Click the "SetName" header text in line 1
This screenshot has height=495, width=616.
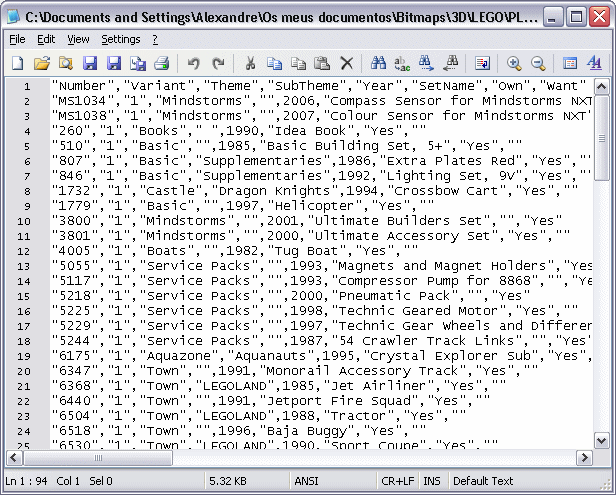click(447, 86)
